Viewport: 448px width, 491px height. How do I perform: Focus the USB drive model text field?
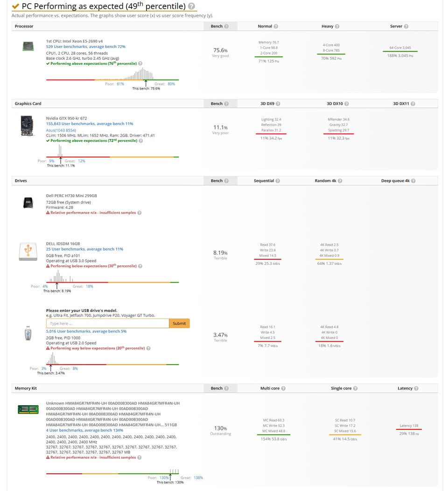[x=107, y=323]
